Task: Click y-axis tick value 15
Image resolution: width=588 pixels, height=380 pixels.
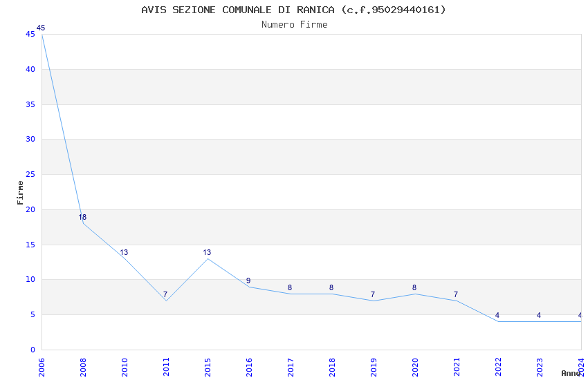Action: point(30,245)
